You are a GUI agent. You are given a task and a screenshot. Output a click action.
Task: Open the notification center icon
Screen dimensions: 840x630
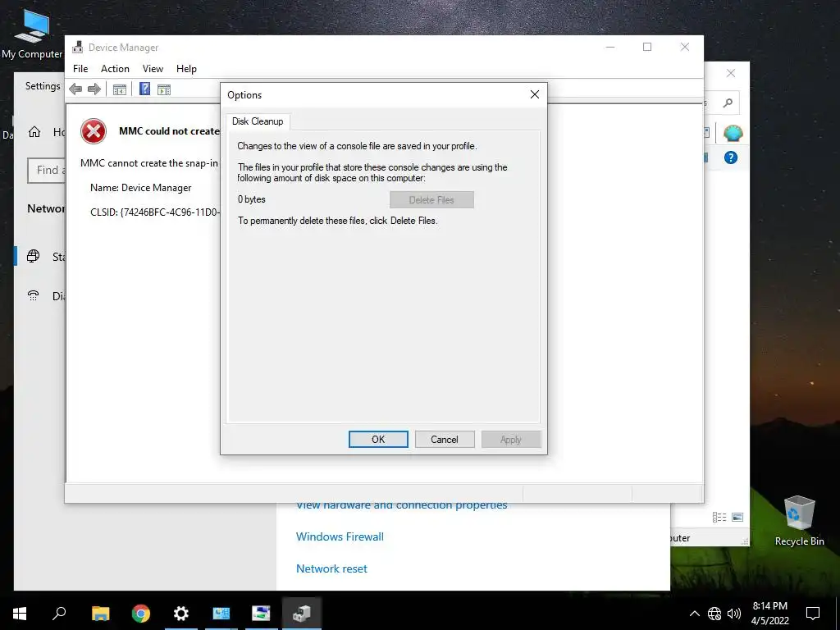click(x=813, y=614)
